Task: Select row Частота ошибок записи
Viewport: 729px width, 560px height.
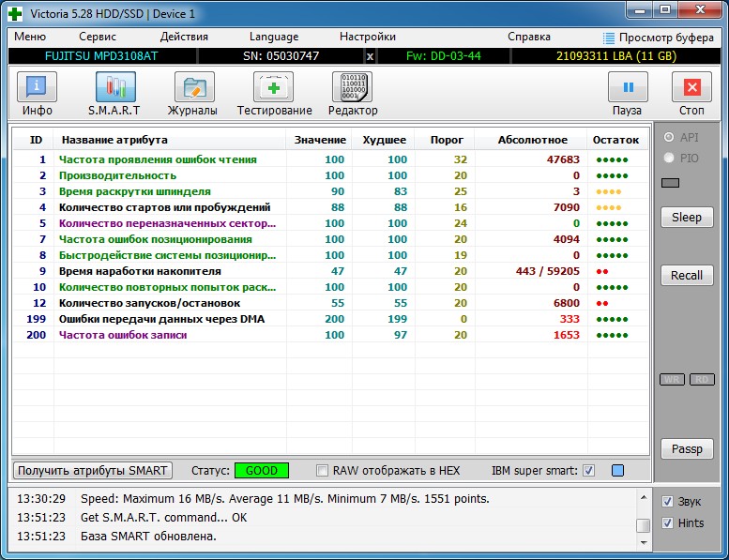Action: 330,335
